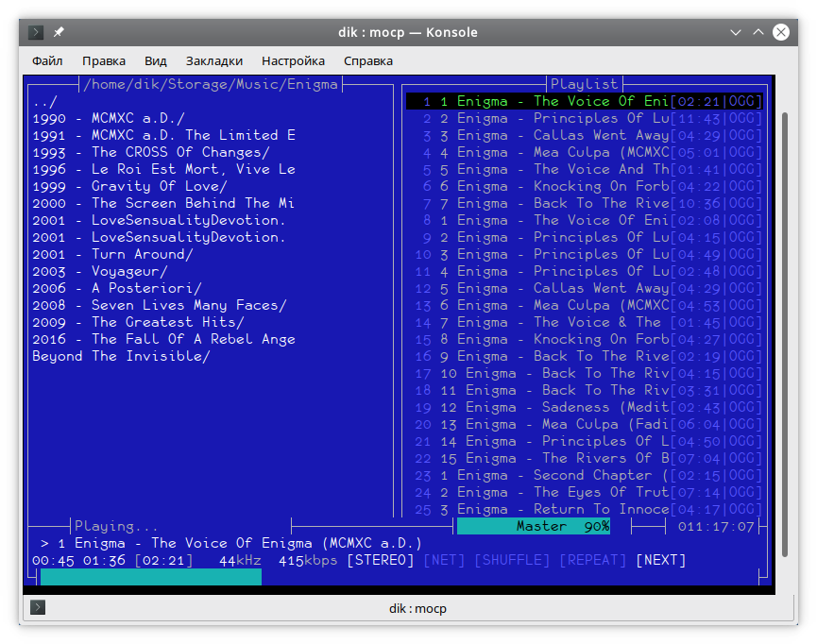Open '1999 - Gravity Of Love/' folder
The width and height of the screenshot is (817, 644).
coord(129,187)
